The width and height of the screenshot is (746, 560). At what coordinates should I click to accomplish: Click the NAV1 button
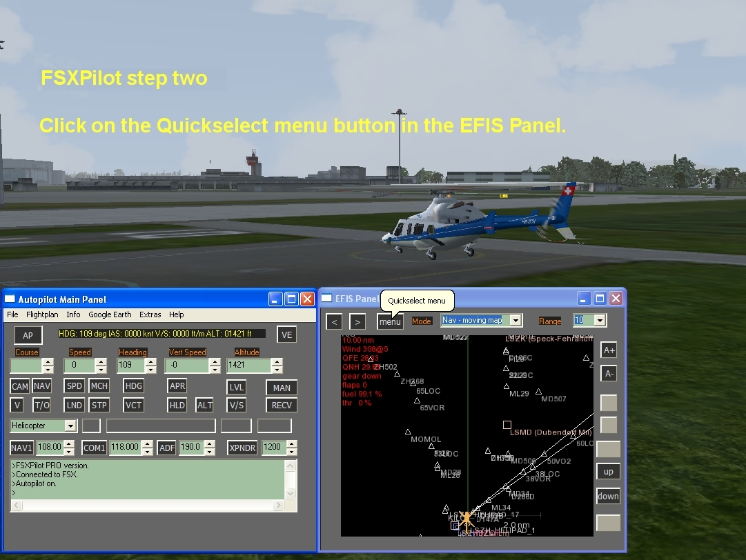click(x=21, y=448)
